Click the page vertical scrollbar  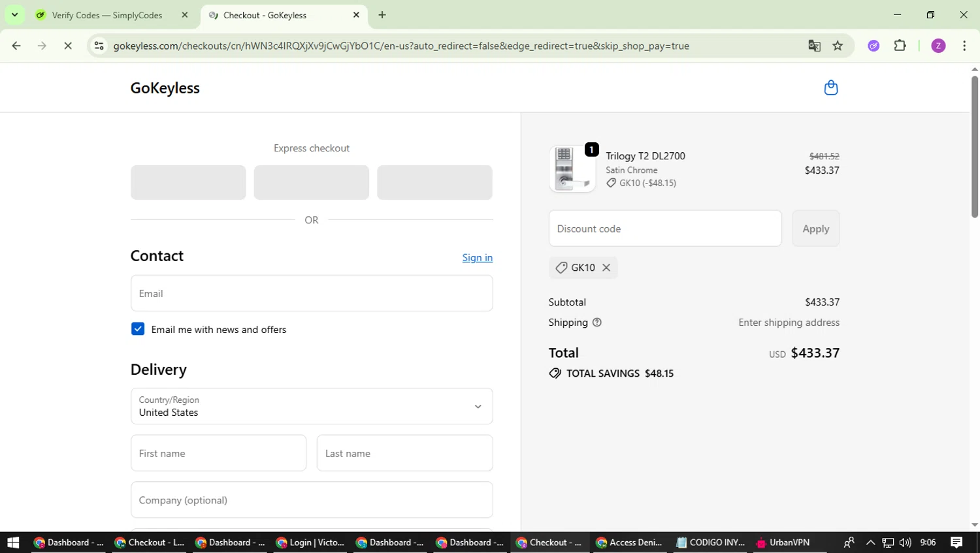coord(975,147)
